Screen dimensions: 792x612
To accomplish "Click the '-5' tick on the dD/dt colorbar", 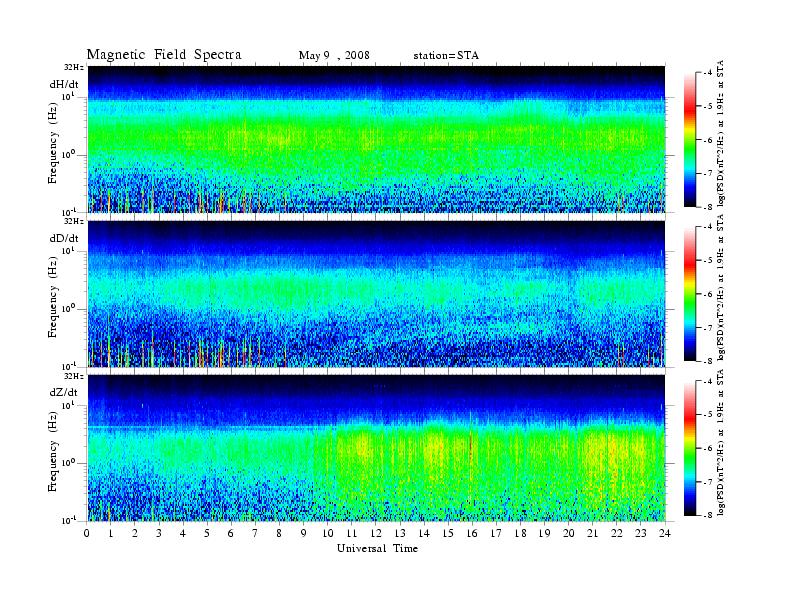I will point(708,261).
